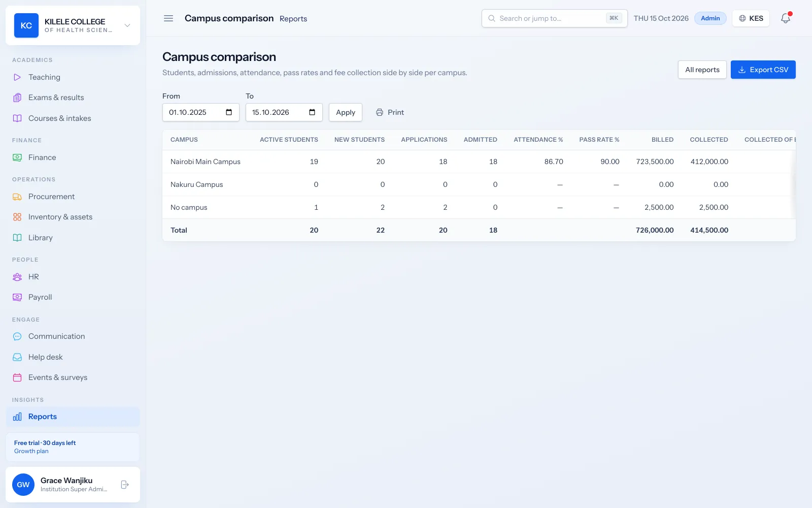Expand the Kilele College institution switcher

tap(73, 25)
